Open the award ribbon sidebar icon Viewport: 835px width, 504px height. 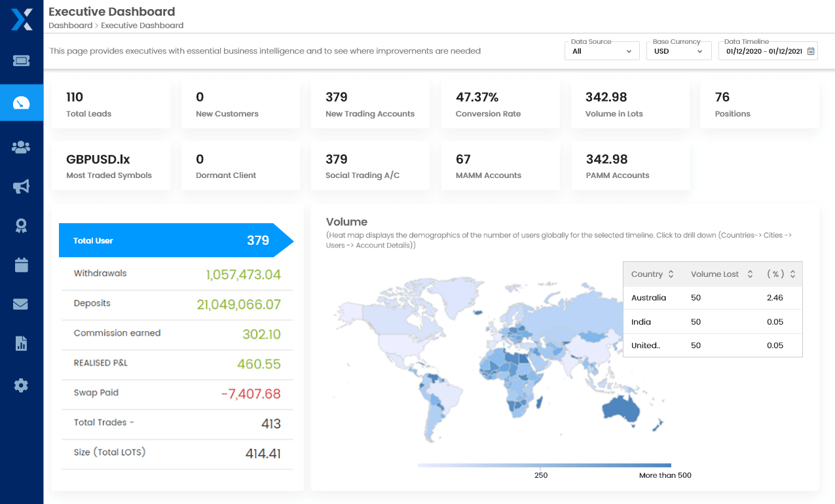(22, 226)
